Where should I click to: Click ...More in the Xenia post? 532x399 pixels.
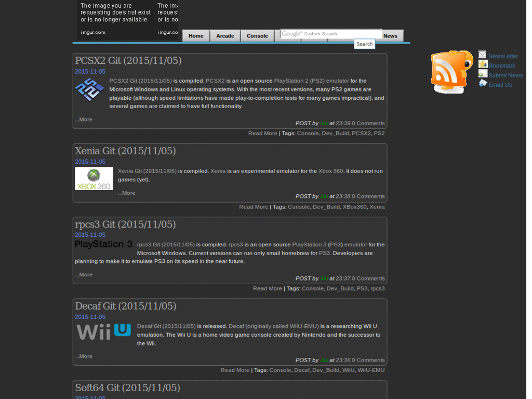point(127,193)
